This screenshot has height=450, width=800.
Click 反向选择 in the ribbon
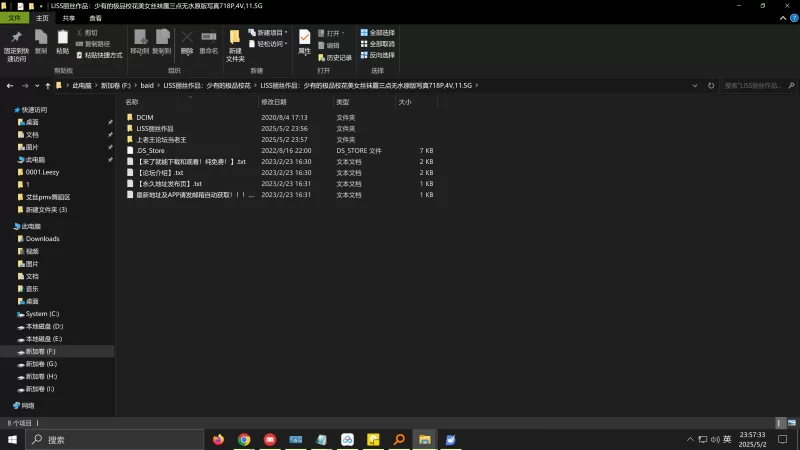[x=378, y=55]
